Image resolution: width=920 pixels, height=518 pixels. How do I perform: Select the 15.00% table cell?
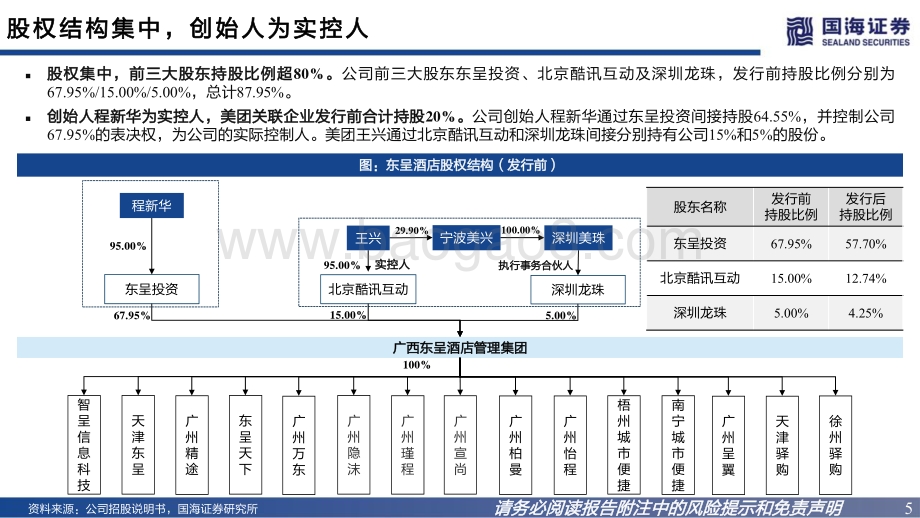791,278
